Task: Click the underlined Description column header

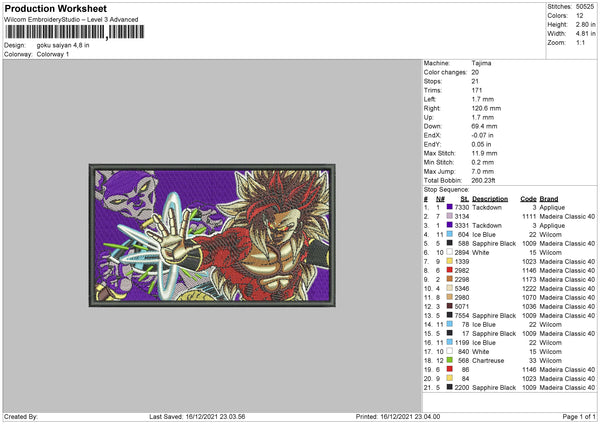Action: click(490, 199)
